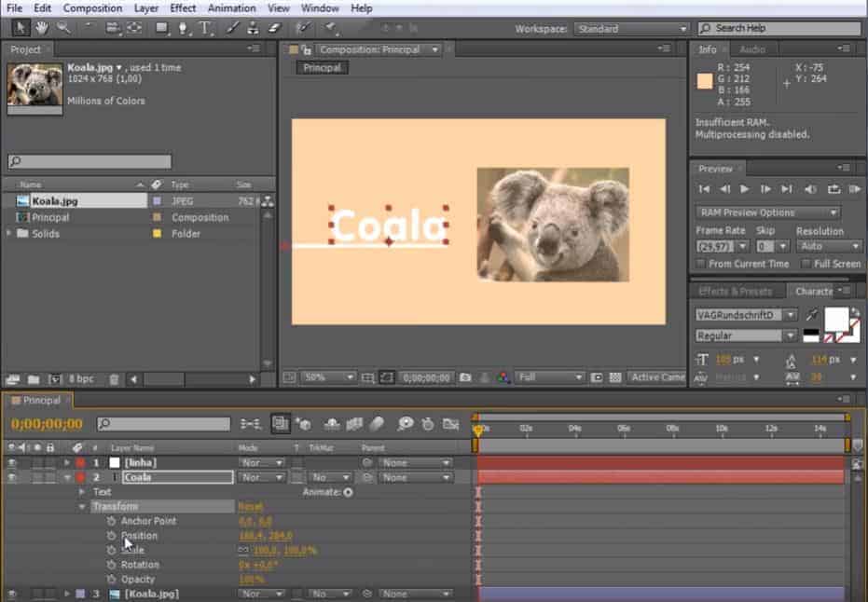
Task: Open the RAM Preview Options dropdown
Action: pyautogui.click(x=768, y=212)
